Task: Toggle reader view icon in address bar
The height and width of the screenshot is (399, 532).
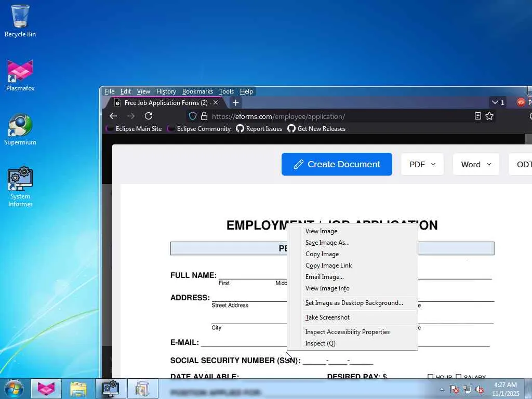Action: point(478,116)
